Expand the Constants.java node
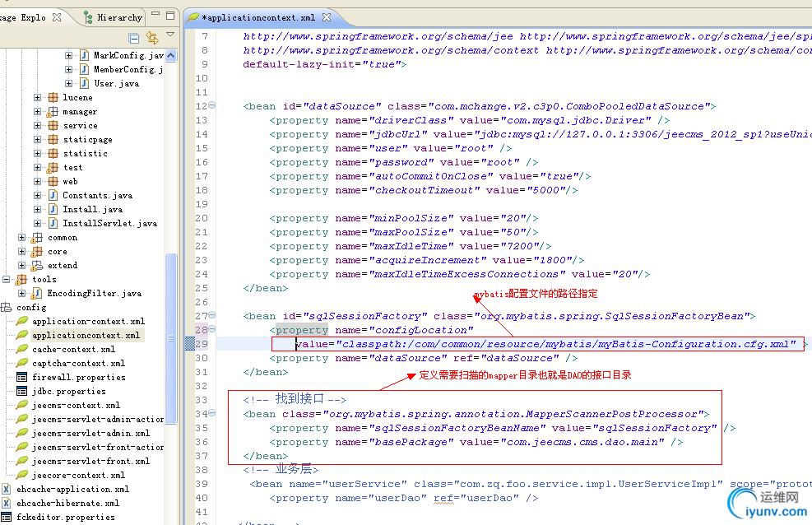The width and height of the screenshot is (812, 525). tap(37, 195)
